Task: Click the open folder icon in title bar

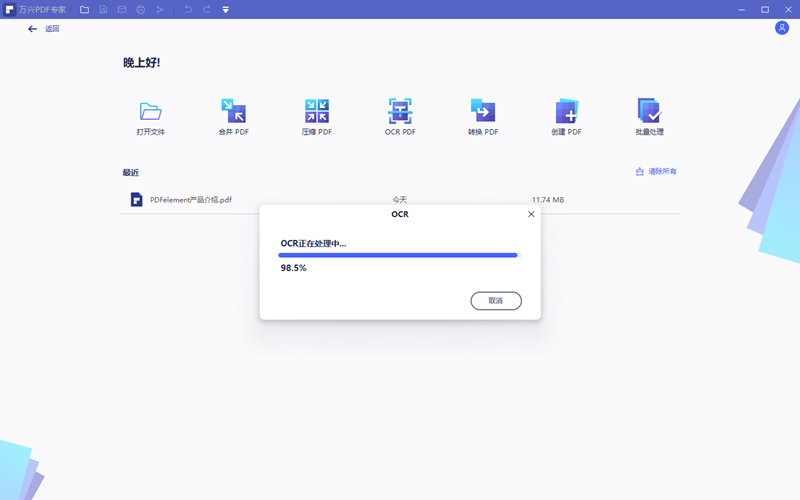Action: pyautogui.click(x=84, y=9)
